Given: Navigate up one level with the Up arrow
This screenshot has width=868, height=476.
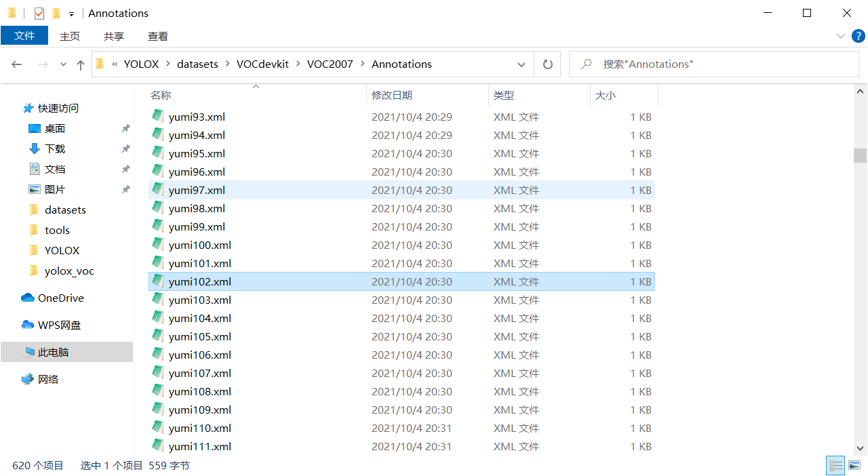Looking at the screenshot, I should pyautogui.click(x=80, y=64).
